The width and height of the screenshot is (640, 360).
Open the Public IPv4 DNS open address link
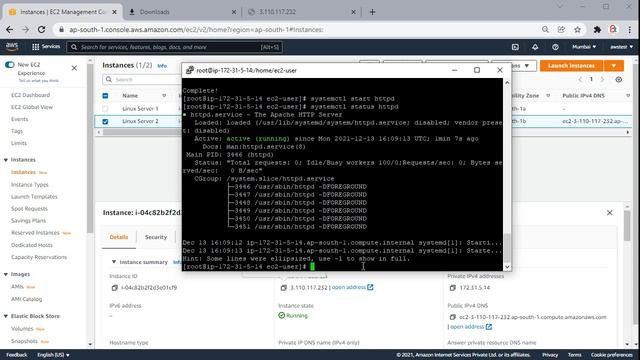(470, 327)
